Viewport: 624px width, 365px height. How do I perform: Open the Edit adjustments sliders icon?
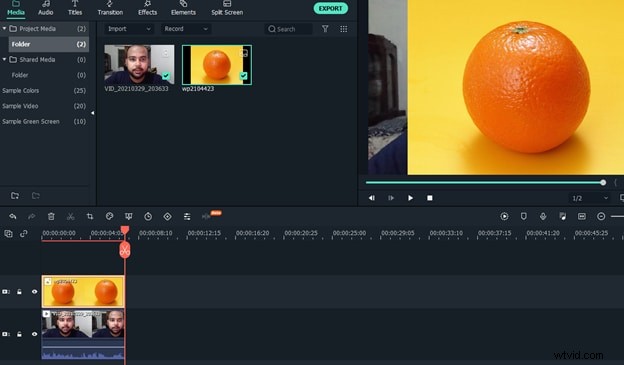(187, 216)
